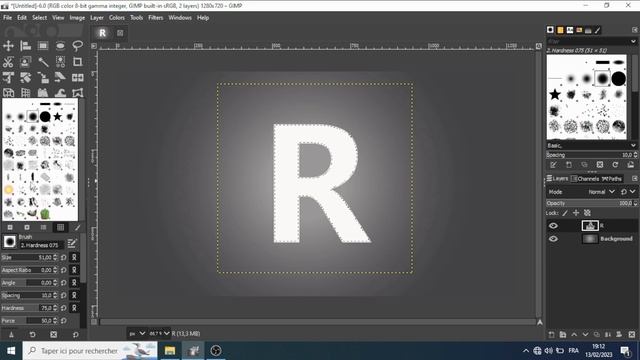Select the Background layer row
This screenshot has height=360, width=640.
click(x=591, y=239)
